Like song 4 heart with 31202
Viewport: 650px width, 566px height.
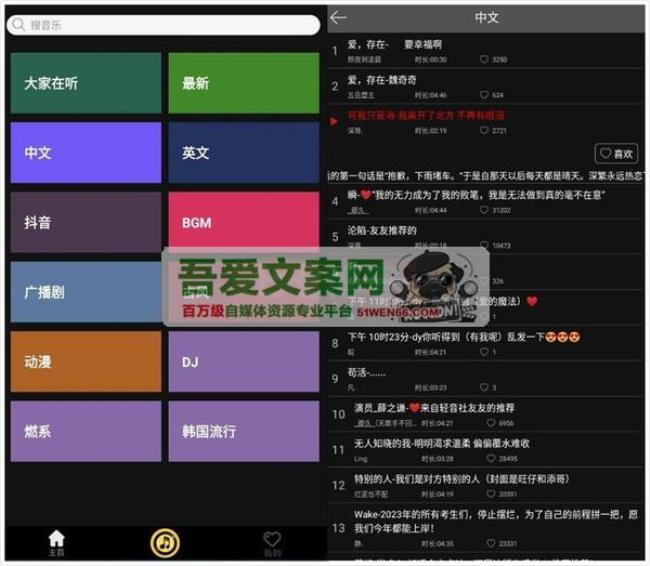point(484,210)
